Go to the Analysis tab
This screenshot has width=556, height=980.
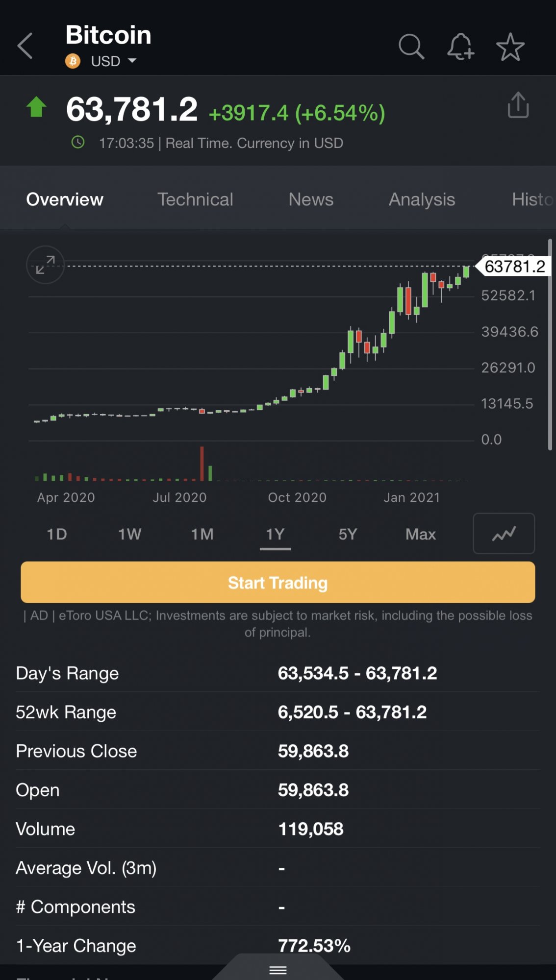422,199
